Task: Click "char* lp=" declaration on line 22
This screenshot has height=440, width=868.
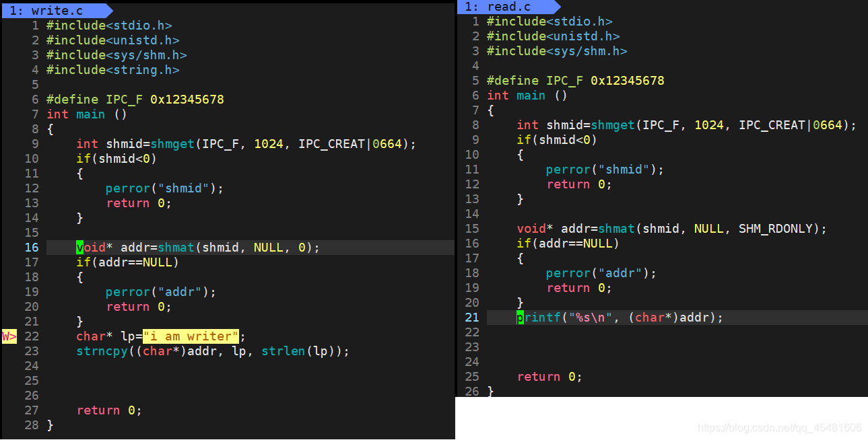Action: click(109, 336)
